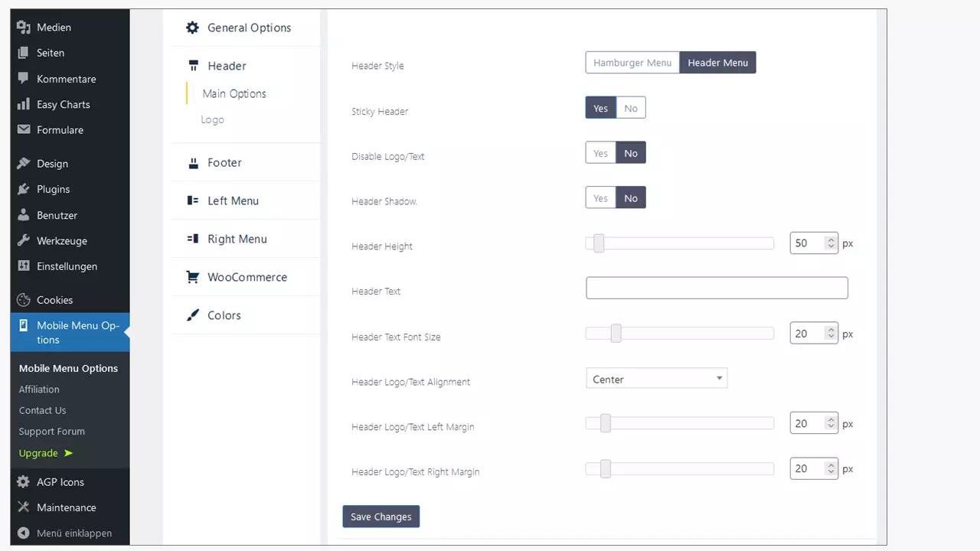Click the Benutzer user icon
Viewport: 980px width, 551px height.
tap(24, 215)
